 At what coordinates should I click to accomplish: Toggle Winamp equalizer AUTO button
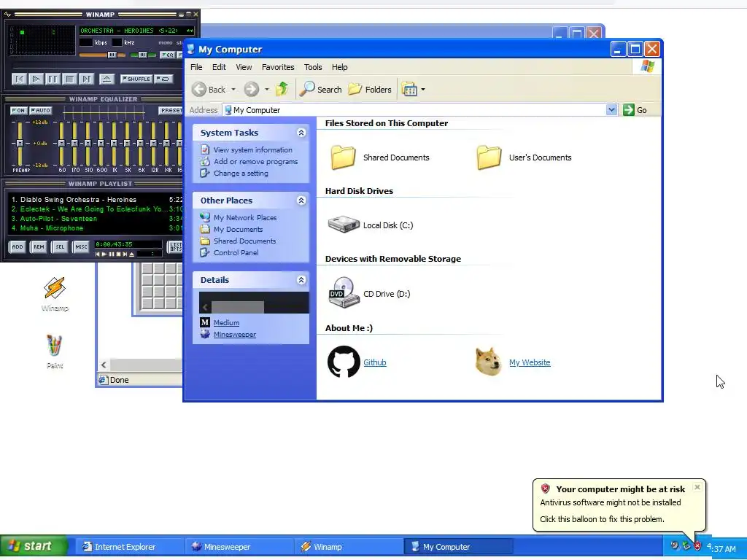point(41,111)
